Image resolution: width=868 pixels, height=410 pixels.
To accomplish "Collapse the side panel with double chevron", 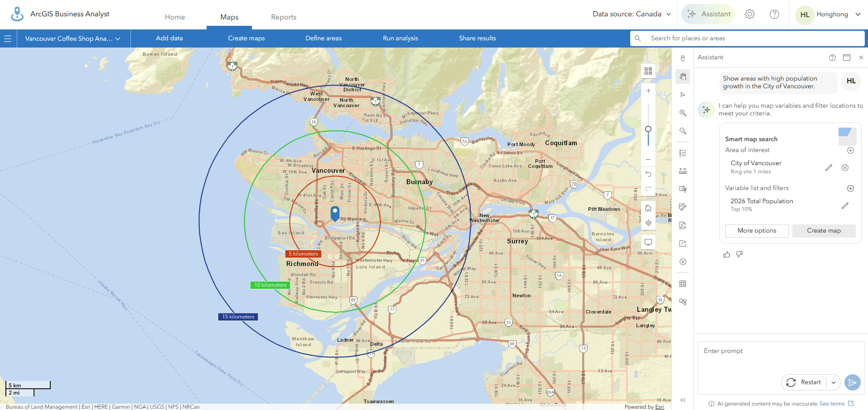I will (x=683, y=400).
